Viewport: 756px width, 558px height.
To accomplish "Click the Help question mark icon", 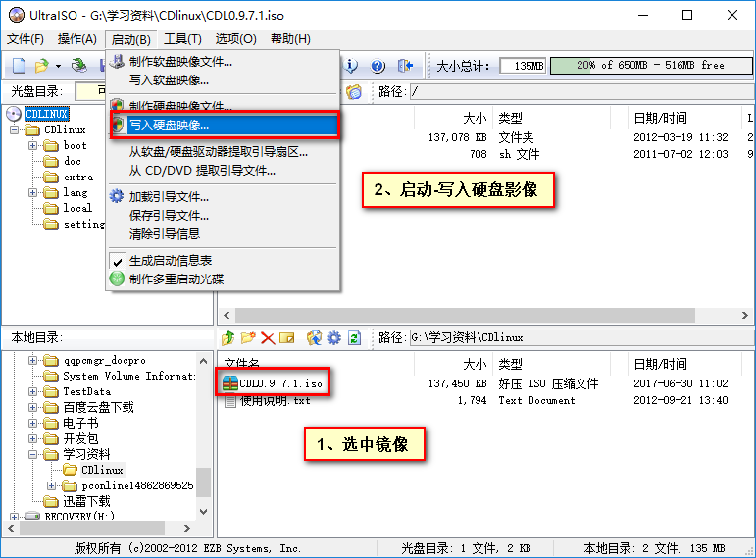I will (378, 65).
